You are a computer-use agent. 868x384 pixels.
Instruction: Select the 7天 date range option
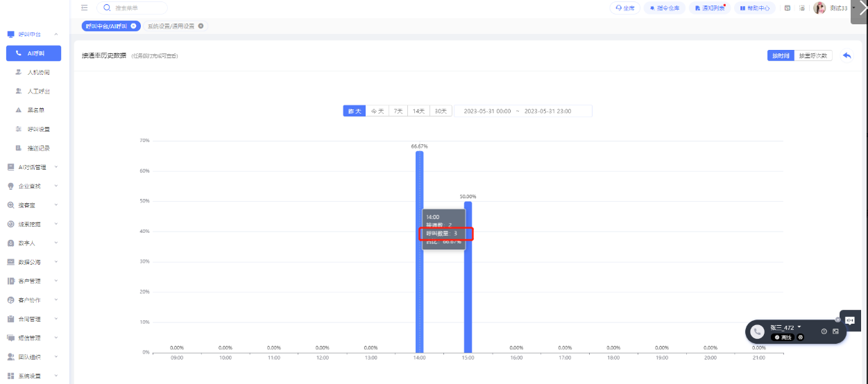(398, 111)
